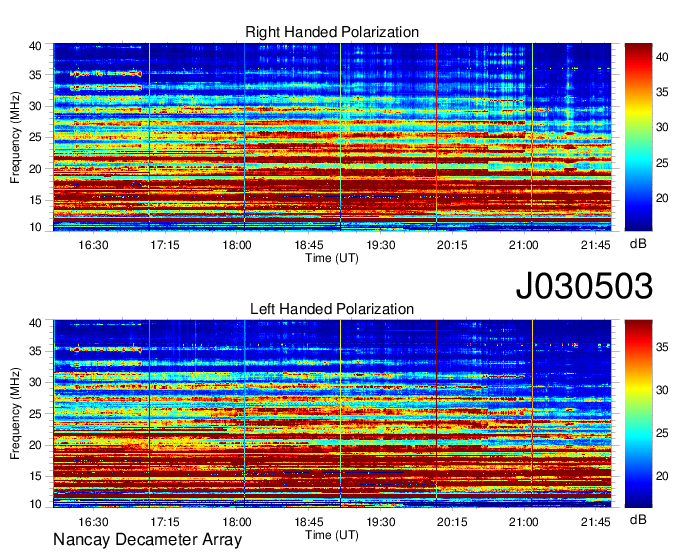Image resolution: width=680 pixels, height=552 pixels.
Task: Click the 20 MHz frequency tick of the Left Handed plot
Action: tap(35, 445)
